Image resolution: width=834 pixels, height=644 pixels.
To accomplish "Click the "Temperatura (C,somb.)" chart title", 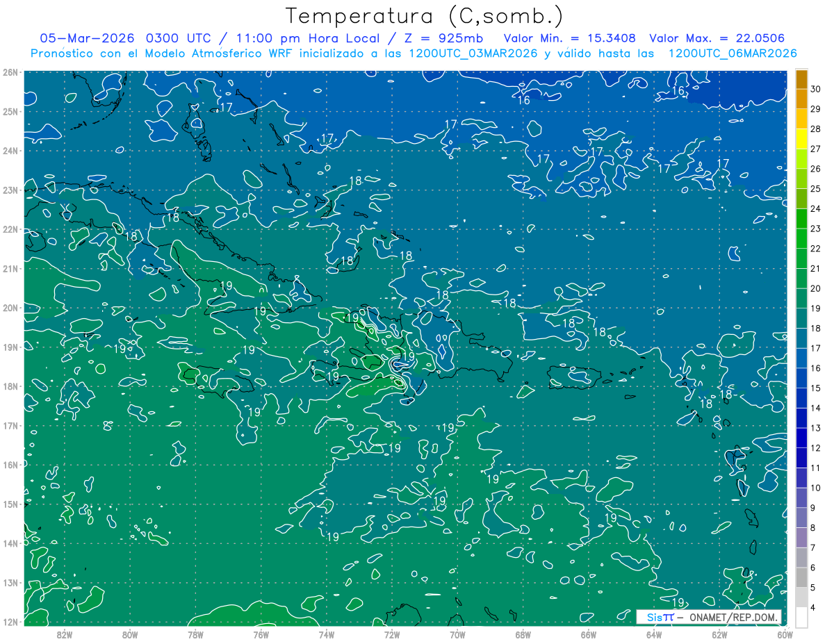I will point(425,16).
